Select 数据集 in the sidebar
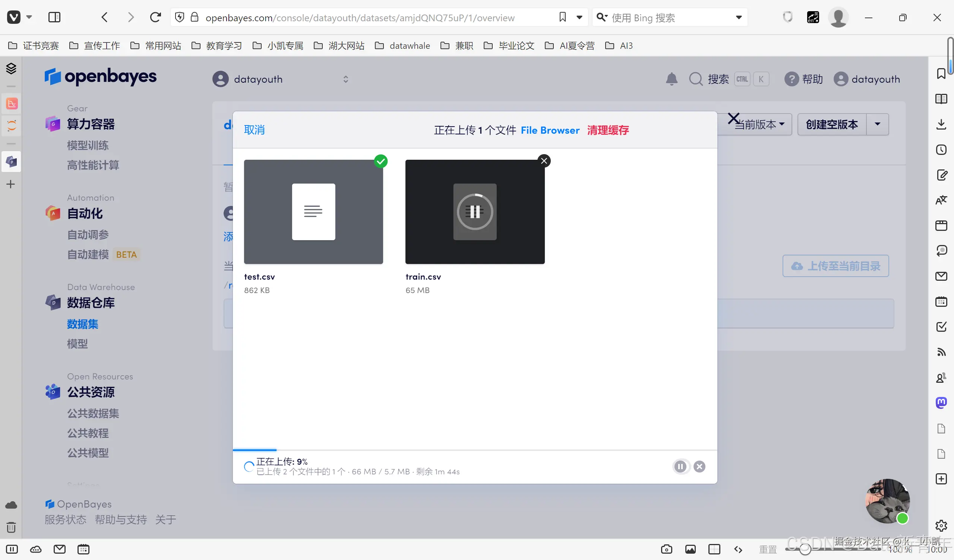This screenshot has width=954, height=560. [82, 324]
